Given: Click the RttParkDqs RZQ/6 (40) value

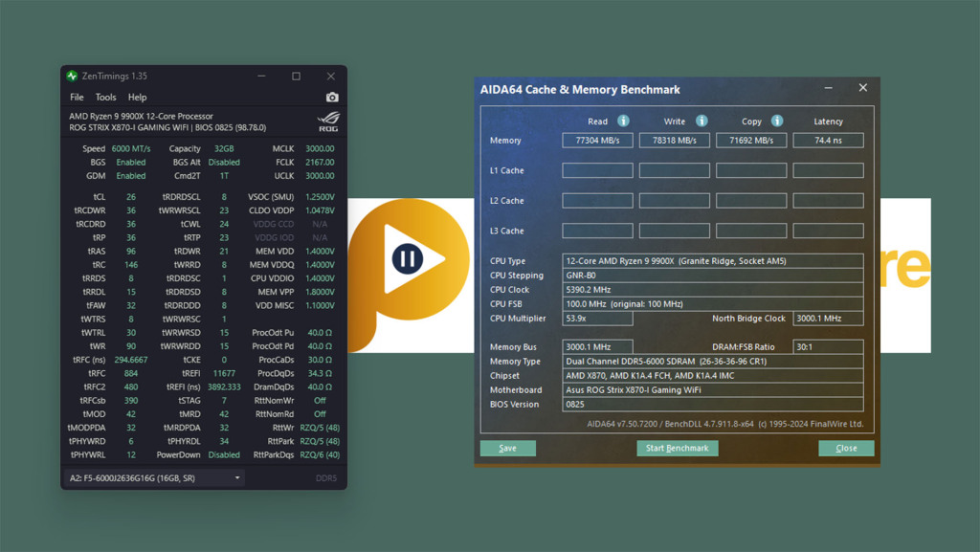Looking at the screenshot, I should (320, 454).
